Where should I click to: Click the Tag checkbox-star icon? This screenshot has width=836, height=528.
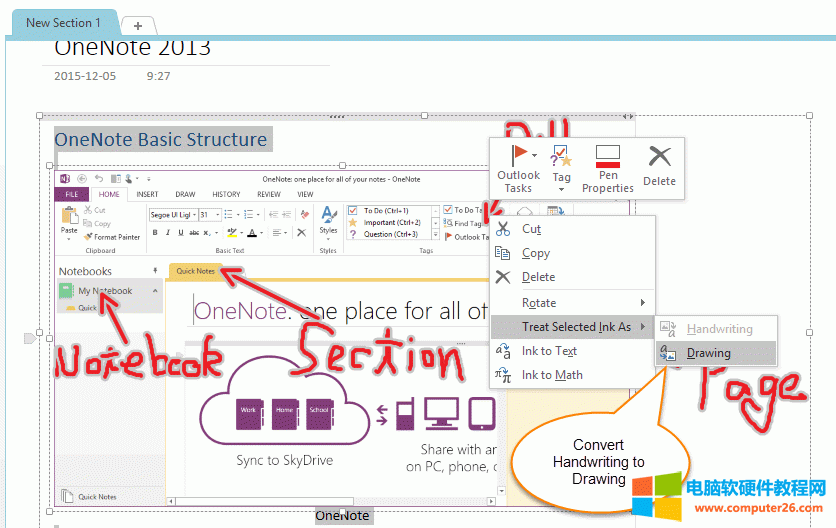(561, 156)
